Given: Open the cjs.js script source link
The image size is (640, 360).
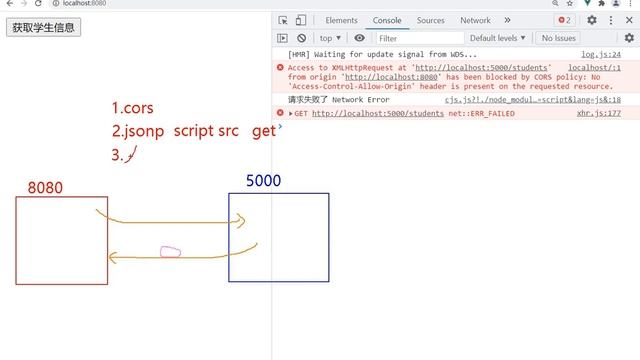Looking at the screenshot, I should tap(533, 100).
